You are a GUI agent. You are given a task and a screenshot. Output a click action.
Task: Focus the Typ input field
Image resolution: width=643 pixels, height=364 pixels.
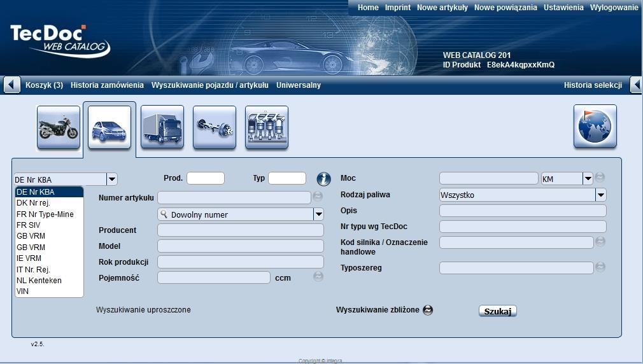287,178
